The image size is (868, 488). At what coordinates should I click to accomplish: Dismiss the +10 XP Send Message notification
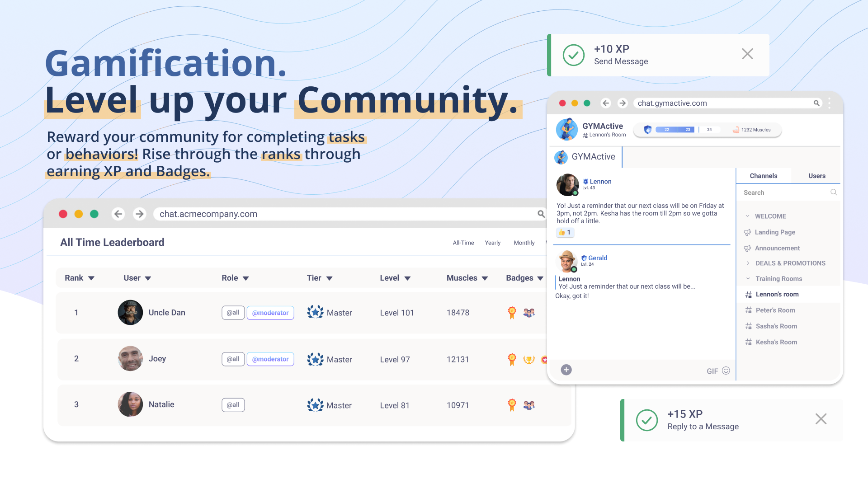[x=747, y=54]
